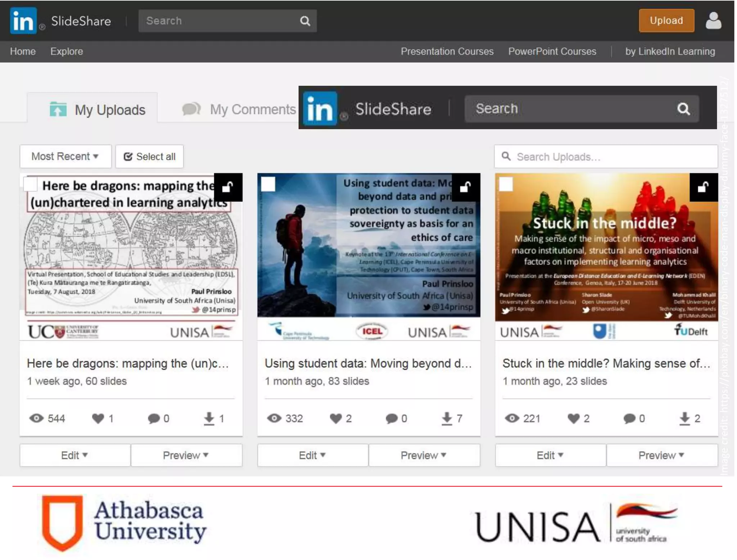Viewport: 737px width, 560px height.
Task: Click heart icon on Using student data card
Action: (335, 418)
